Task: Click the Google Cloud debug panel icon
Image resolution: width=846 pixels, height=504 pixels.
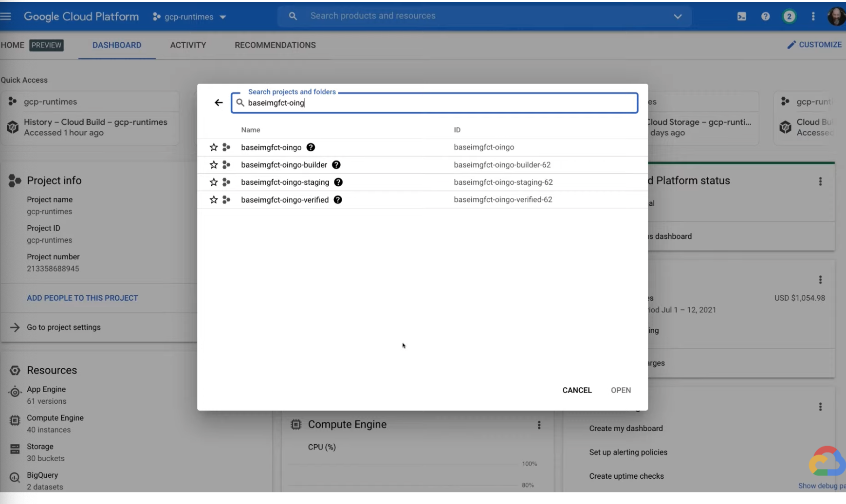Action: point(827,462)
